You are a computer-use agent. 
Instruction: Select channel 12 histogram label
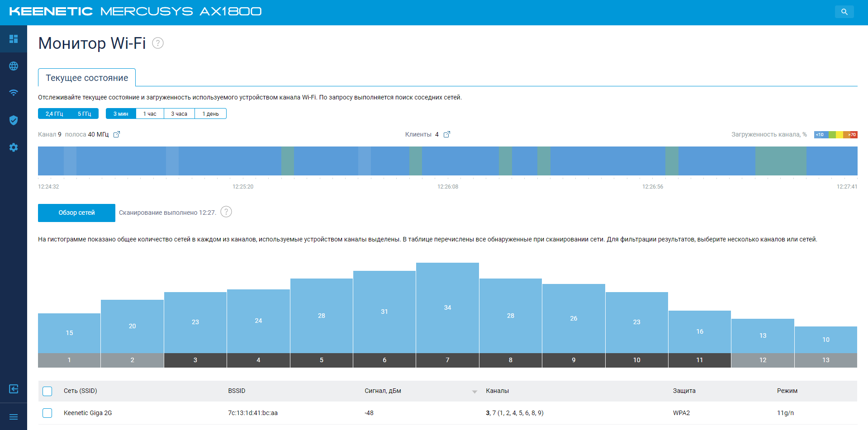coord(763,360)
